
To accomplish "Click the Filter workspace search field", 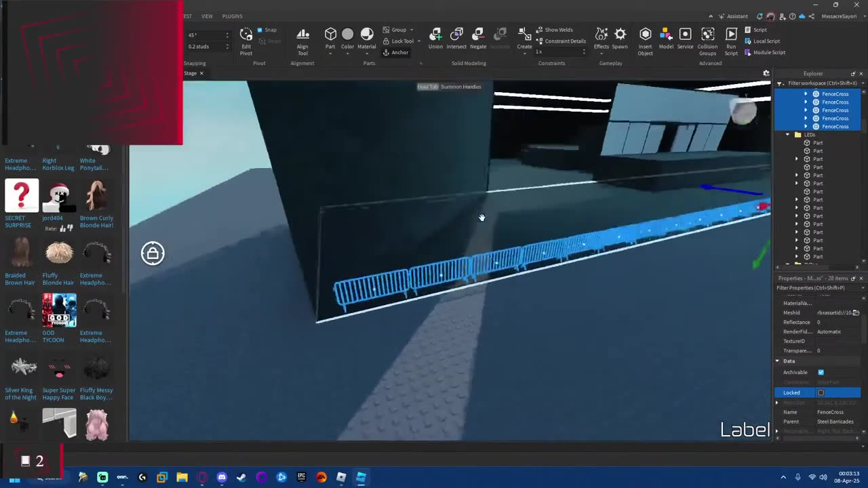I will point(822,83).
